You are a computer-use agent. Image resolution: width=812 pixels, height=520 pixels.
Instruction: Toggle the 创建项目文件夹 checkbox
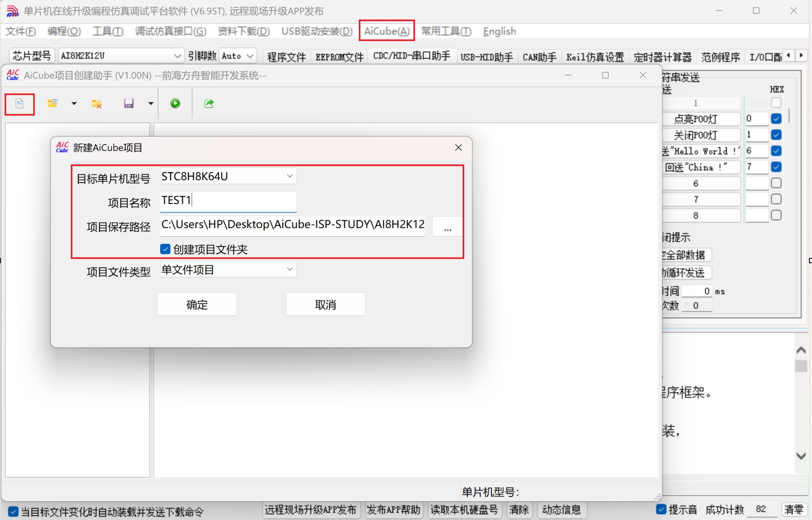(x=165, y=249)
